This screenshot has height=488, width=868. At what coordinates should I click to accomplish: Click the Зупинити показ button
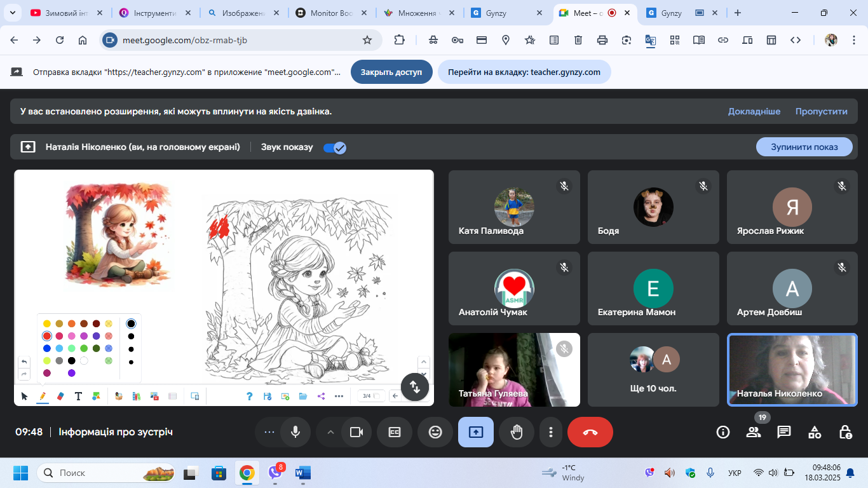(804, 147)
